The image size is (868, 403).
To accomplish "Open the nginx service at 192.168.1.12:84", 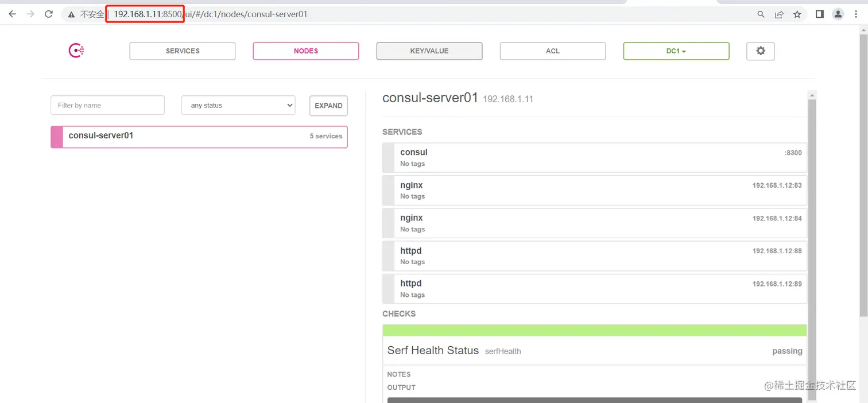I will [595, 223].
